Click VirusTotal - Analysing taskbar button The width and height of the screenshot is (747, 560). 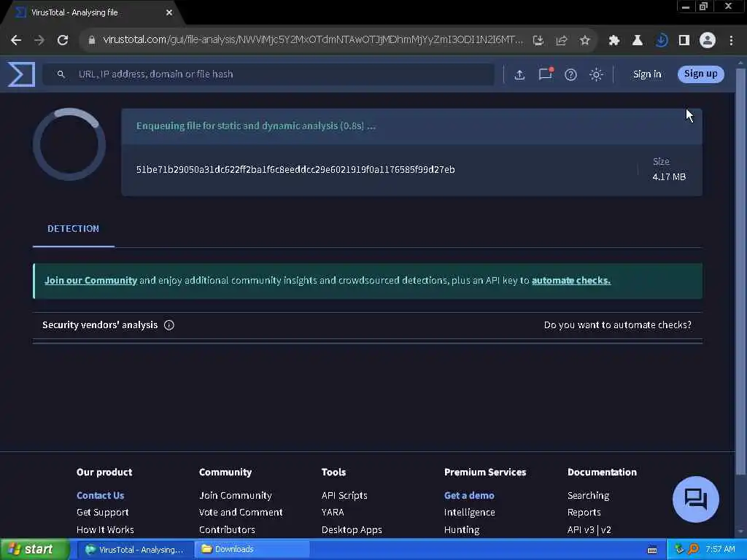135,550
